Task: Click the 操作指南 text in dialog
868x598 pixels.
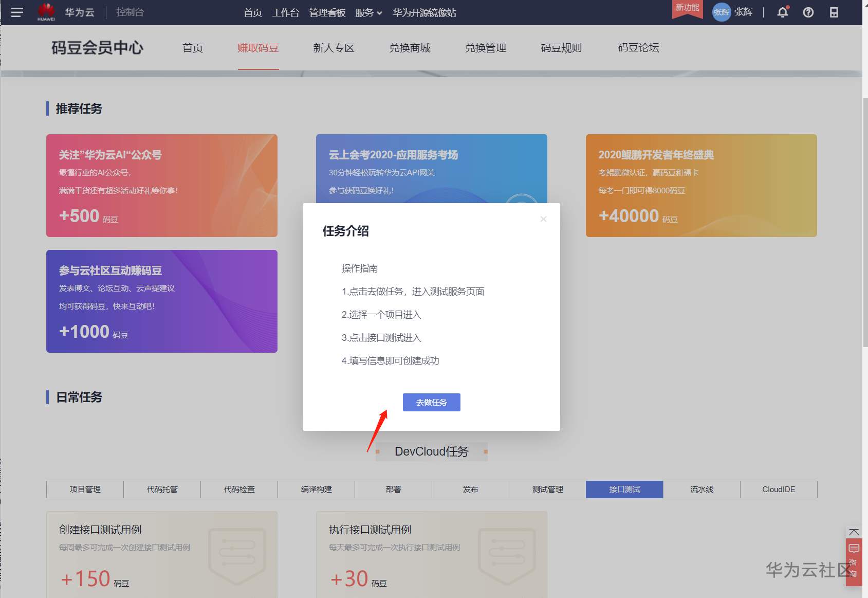Action: point(360,268)
